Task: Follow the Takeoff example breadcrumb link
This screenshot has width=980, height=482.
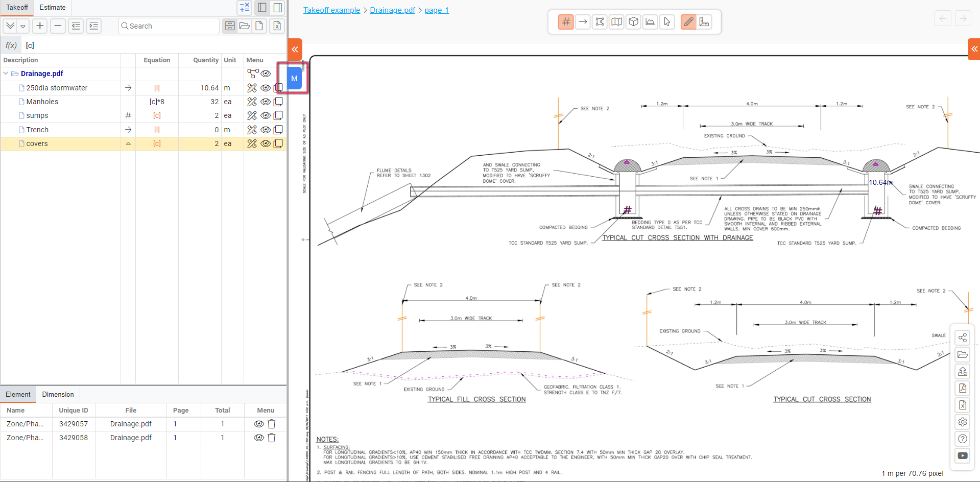Action: click(331, 10)
